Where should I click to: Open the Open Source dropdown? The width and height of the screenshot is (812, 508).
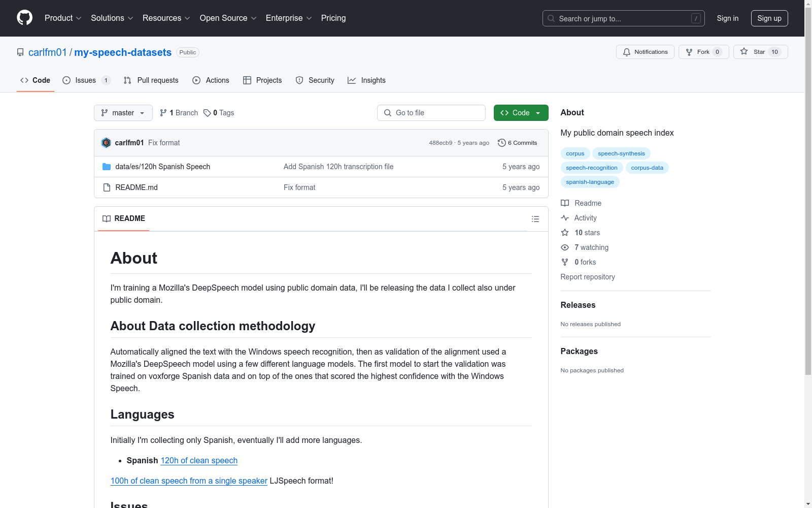point(228,18)
